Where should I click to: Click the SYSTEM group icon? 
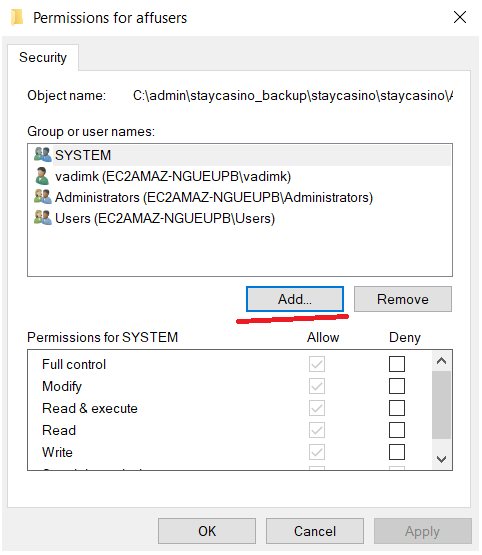[42, 155]
